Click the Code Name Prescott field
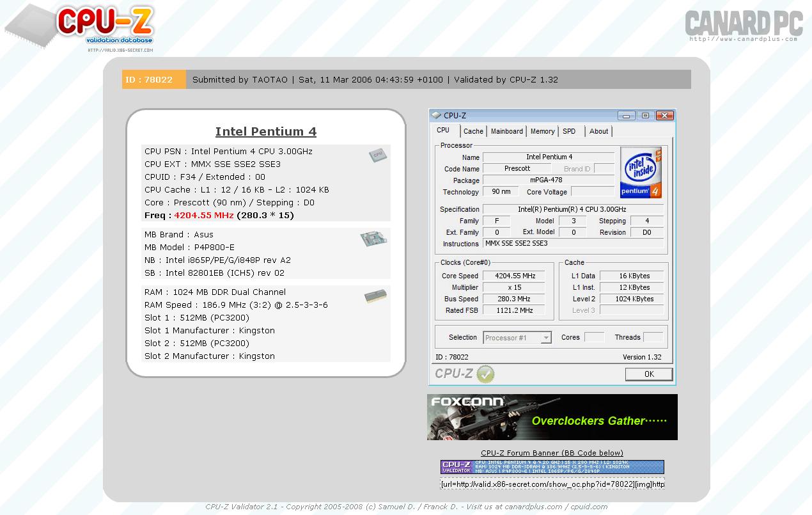Image resolution: width=812 pixels, height=515 pixels. coord(517,168)
